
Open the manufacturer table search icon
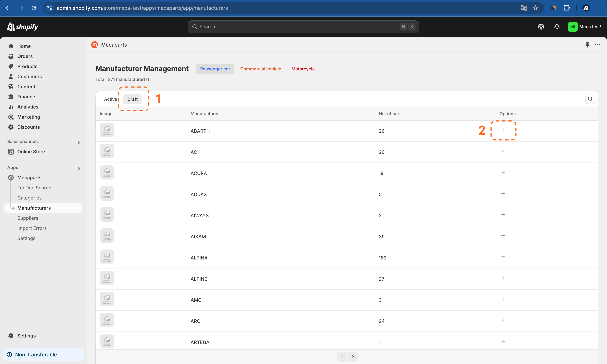click(x=590, y=99)
